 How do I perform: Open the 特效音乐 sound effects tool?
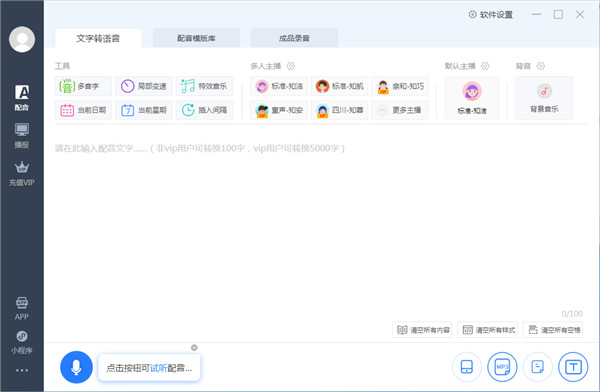tap(204, 86)
